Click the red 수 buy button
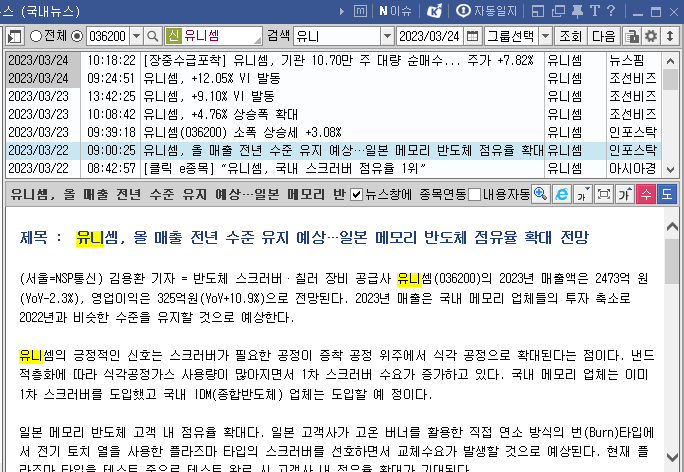The width and height of the screenshot is (684, 472). click(x=646, y=194)
